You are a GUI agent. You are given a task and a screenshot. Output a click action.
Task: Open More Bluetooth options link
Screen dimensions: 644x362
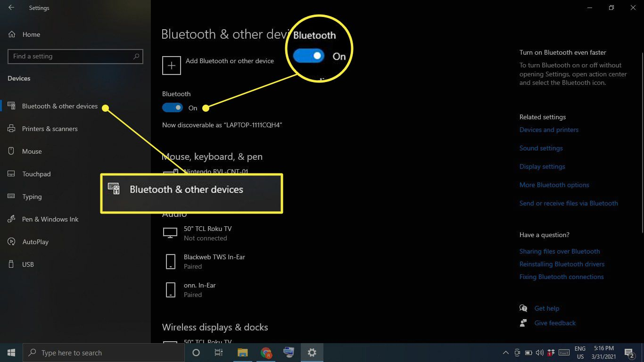[554, 185]
